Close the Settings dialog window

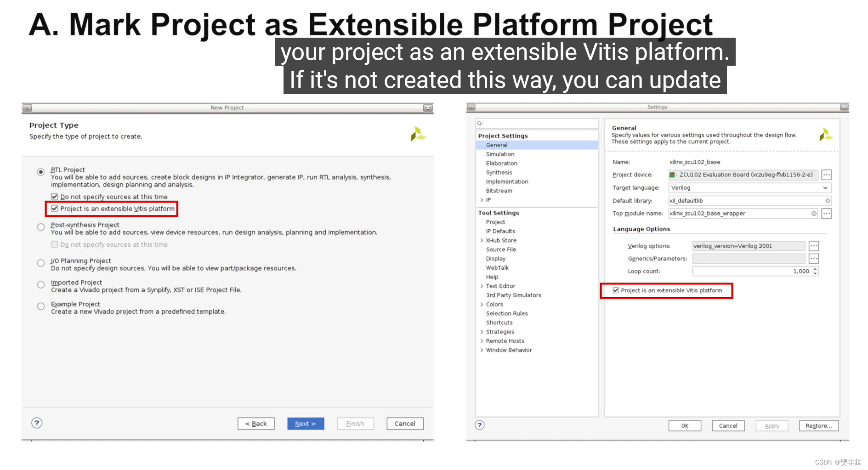click(844, 107)
